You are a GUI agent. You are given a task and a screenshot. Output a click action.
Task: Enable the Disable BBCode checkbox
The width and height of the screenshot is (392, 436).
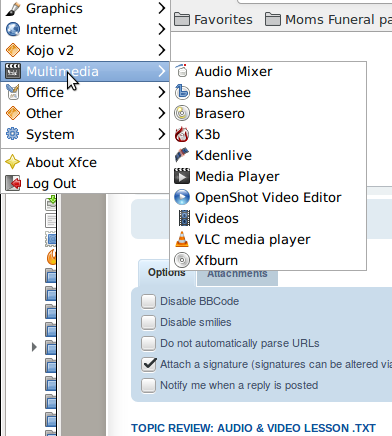tap(148, 301)
